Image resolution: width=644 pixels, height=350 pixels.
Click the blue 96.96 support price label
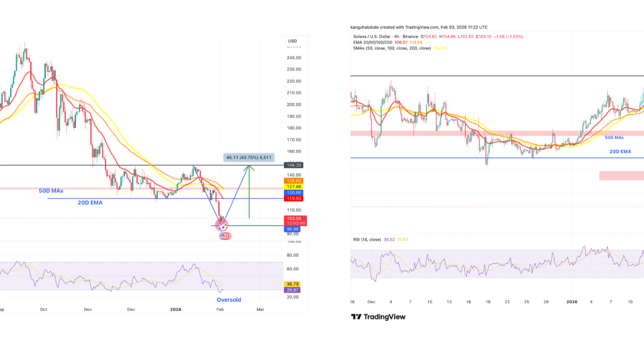pyautogui.click(x=294, y=228)
